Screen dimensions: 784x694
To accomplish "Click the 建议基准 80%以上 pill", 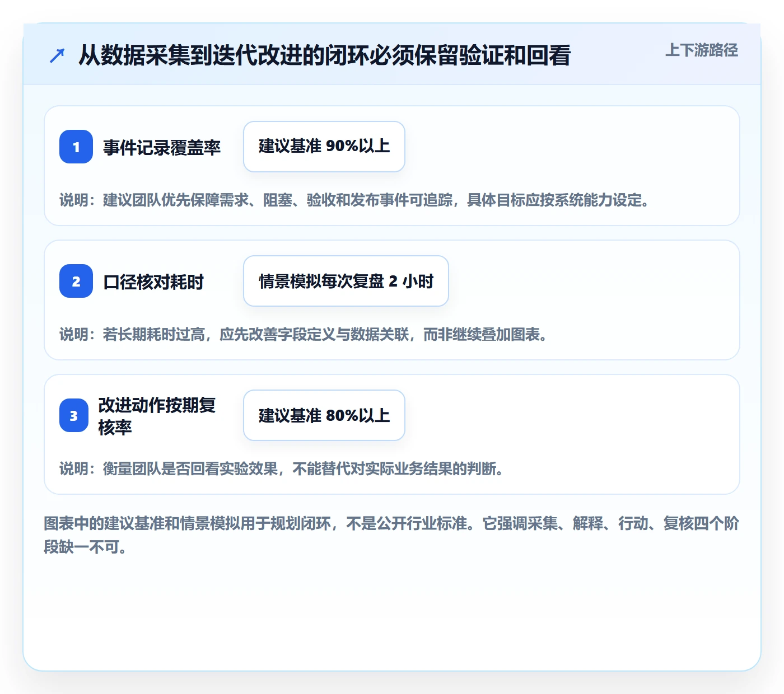I will coord(324,415).
